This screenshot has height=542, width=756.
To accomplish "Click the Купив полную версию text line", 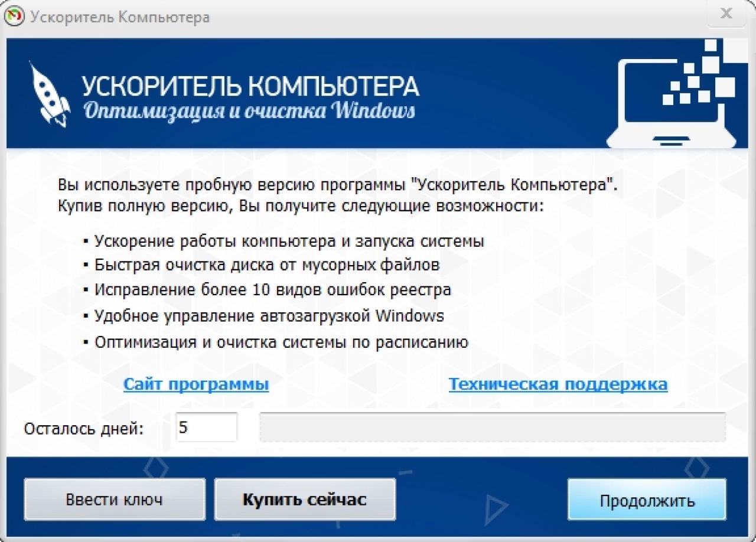I will [x=300, y=207].
